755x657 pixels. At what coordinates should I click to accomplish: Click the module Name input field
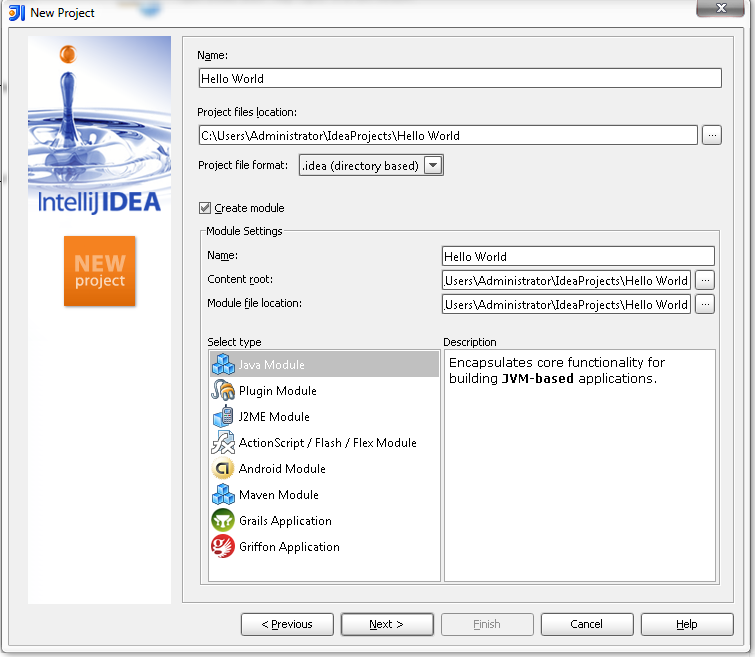578,256
